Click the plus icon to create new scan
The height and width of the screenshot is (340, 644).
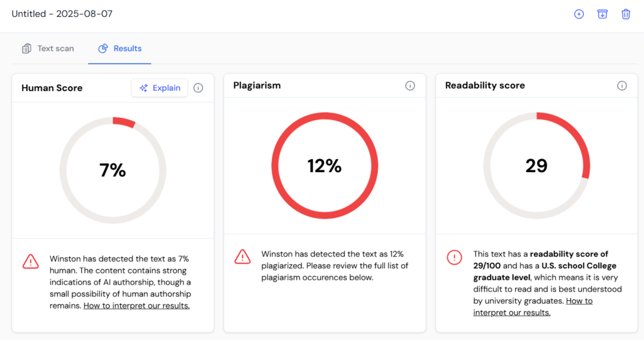pos(579,14)
